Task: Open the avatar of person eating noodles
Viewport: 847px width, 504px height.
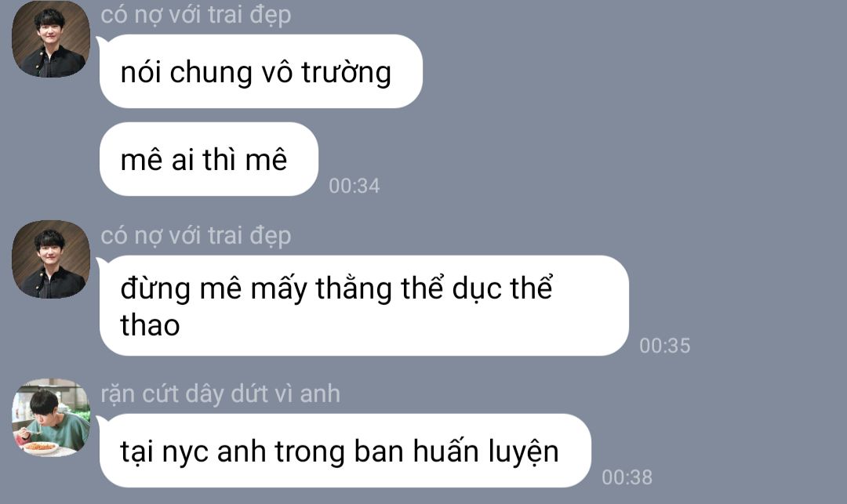Action: (x=51, y=417)
